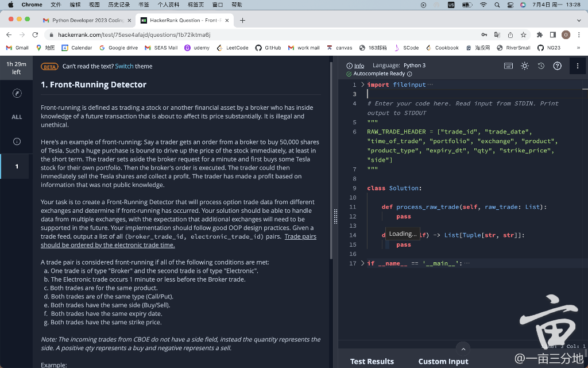Open Control Center in the menu bar
Viewport: 588px width, 368px height.
coord(510,5)
